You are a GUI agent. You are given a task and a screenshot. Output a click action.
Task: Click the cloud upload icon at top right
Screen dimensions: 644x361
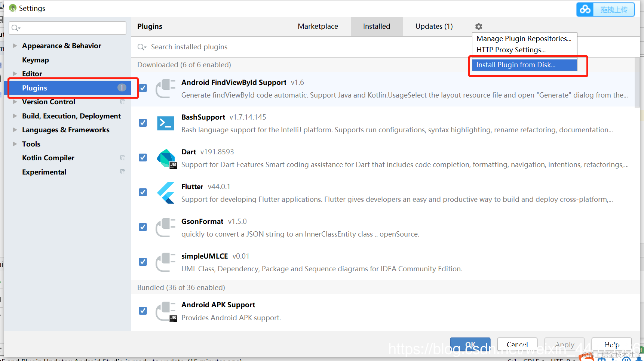[585, 9]
